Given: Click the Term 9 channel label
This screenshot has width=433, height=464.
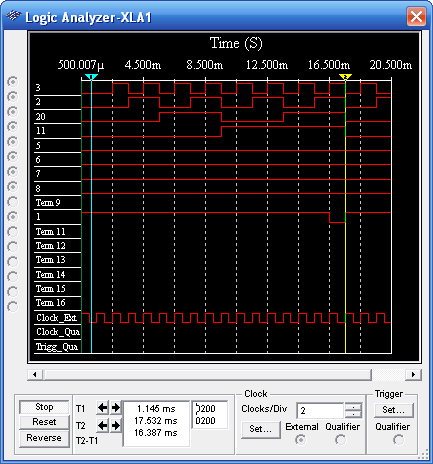Looking at the screenshot, I should pos(48,203).
